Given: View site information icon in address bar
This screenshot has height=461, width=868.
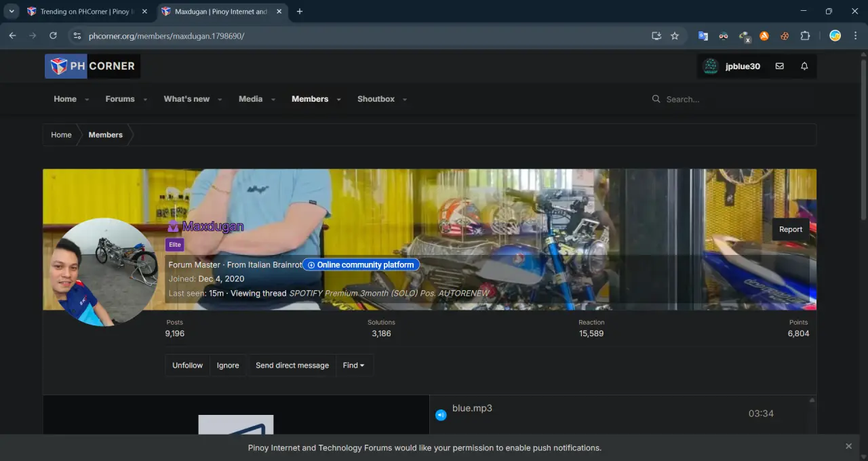Looking at the screenshot, I should tap(77, 36).
